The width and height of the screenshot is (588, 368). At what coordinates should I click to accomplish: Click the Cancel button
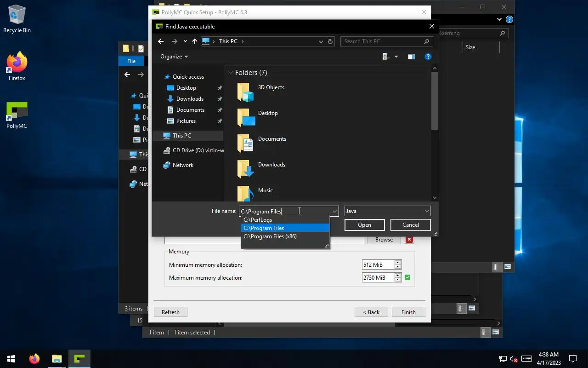pos(410,225)
